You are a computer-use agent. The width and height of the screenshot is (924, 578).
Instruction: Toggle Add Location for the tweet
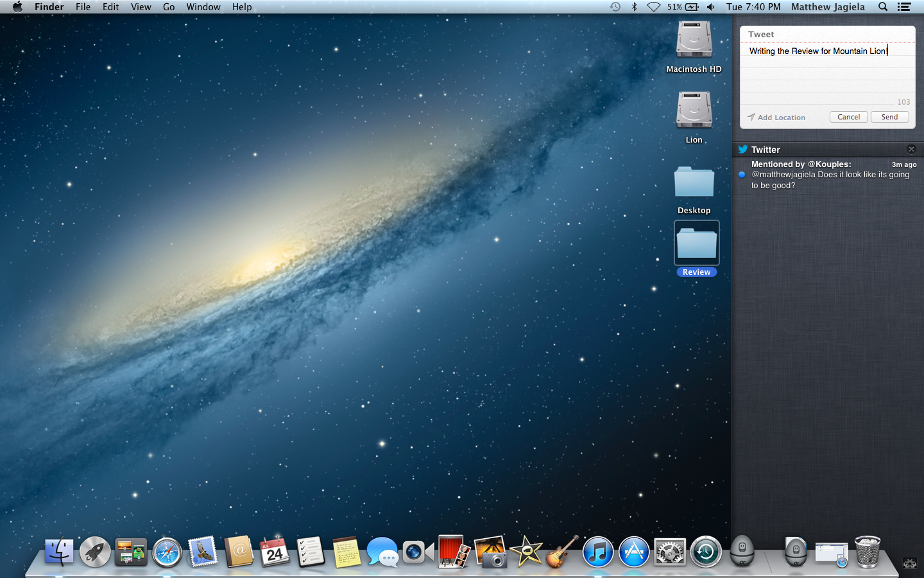pyautogui.click(x=776, y=118)
